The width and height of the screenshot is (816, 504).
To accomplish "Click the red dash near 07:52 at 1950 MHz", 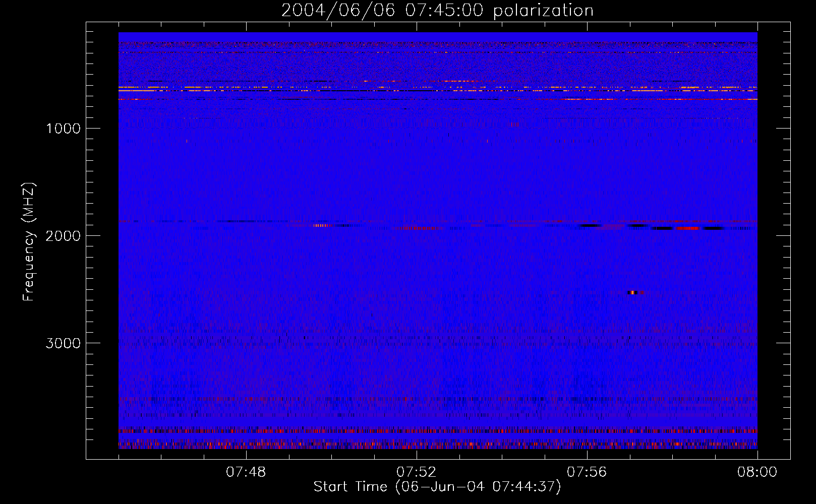I will click(418, 228).
